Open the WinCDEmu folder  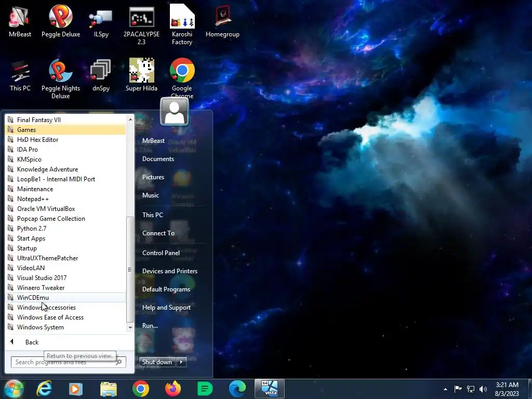(66, 298)
